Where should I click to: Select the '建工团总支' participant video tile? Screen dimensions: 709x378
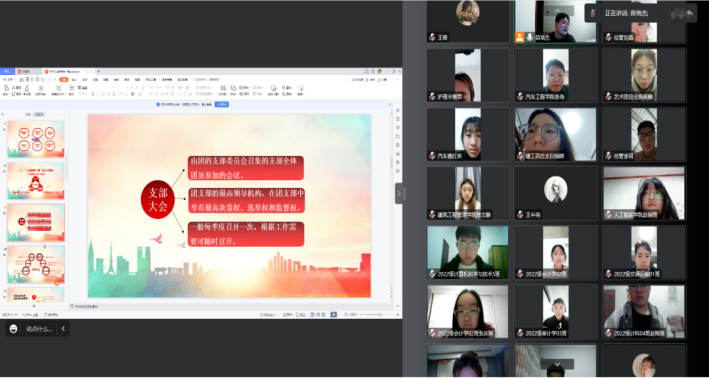click(556, 134)
